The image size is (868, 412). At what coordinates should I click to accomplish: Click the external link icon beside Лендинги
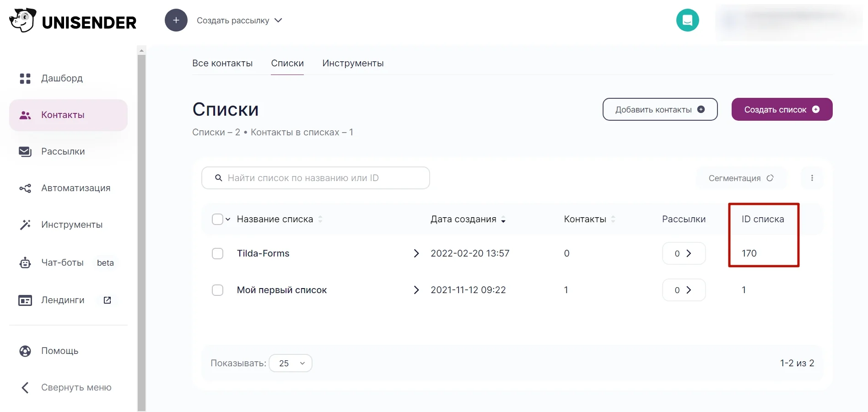click(x=108, y=300)
